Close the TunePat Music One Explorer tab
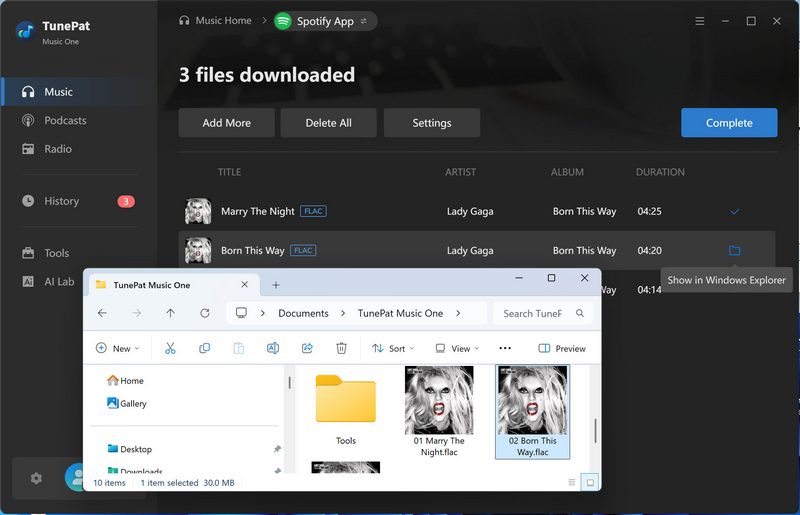 244,284
